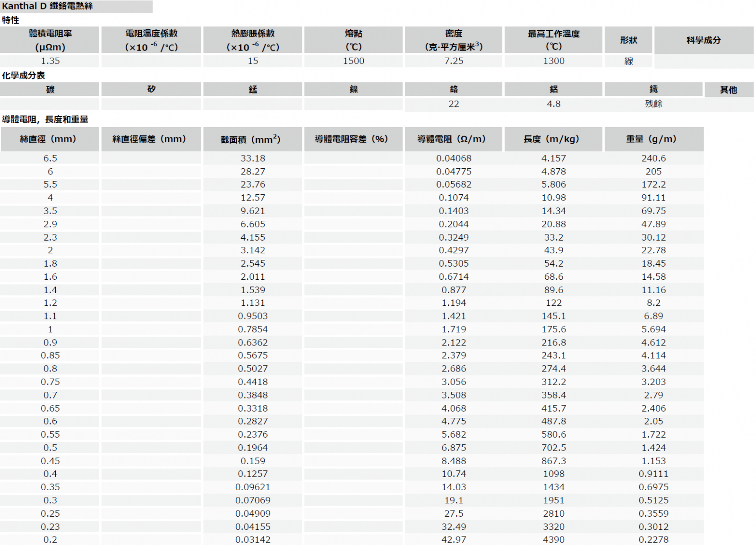The image size is (756, 545).
Task: Click wire diameter 0.85 cell
Action: 50,355
